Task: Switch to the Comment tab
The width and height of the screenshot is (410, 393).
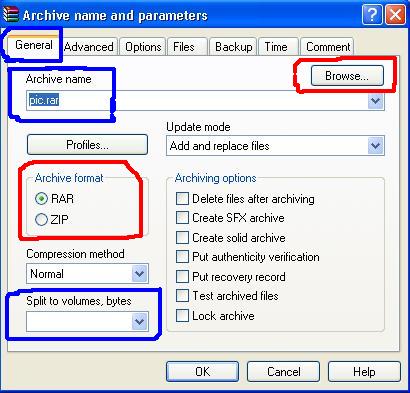Action: [x=328, y=47]
